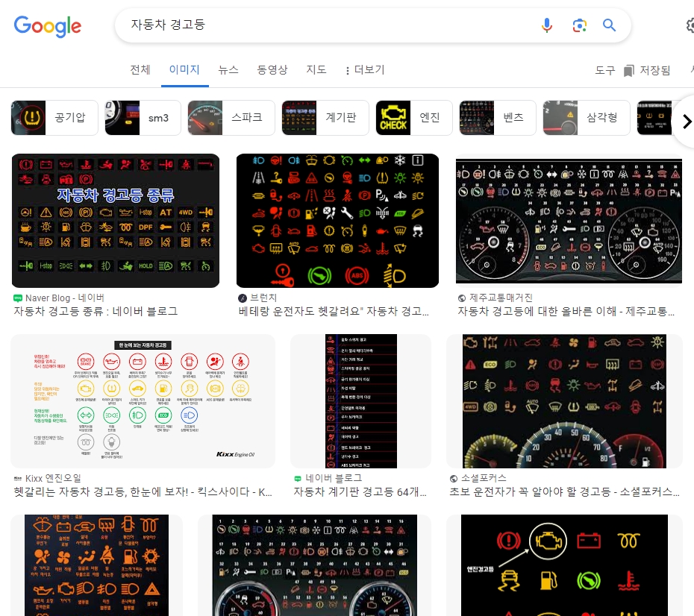The image size is (694, 616).
Task: Open the 도구 search tools option
Action: click(x=604, y=69)
